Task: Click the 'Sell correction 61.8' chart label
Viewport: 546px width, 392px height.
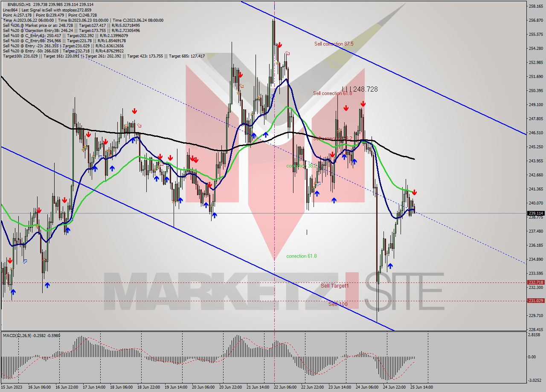Action: 333,93
